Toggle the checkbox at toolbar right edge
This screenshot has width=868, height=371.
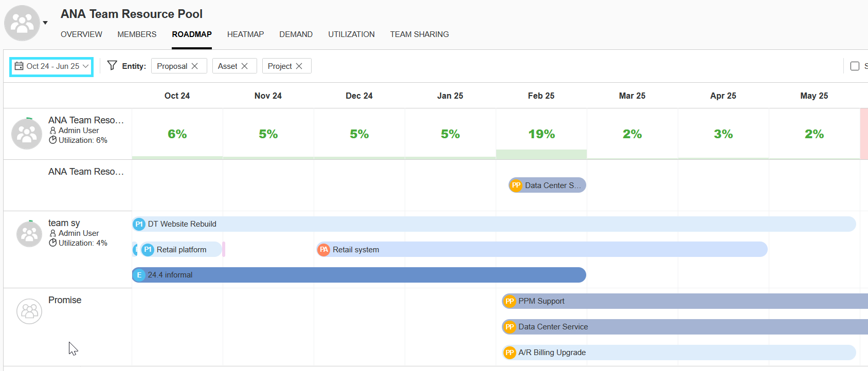[855, 66]
